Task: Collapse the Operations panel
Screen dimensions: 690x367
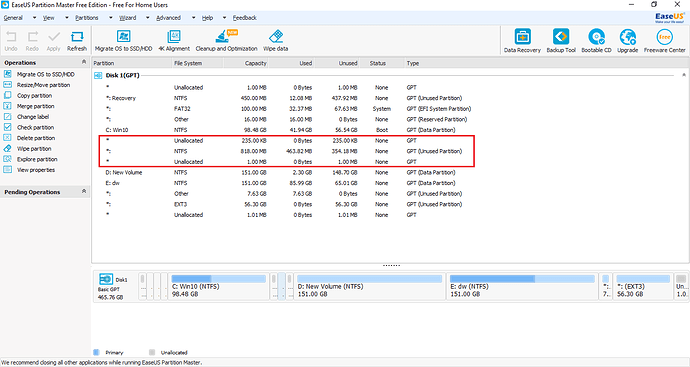Action: (x=84, y=62)
